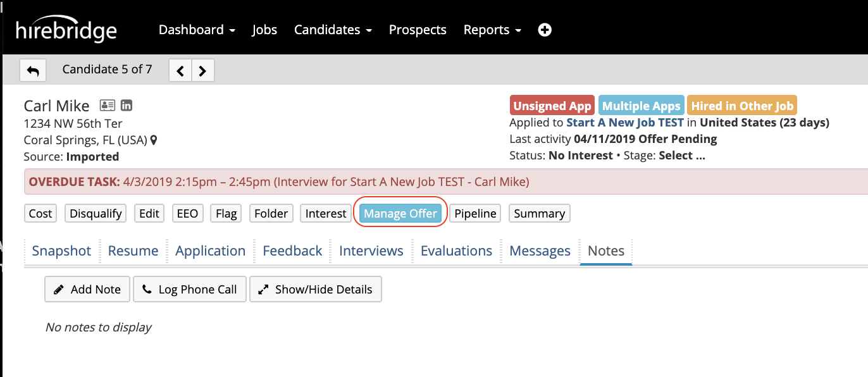The width and height of the screenshot is (868, 377).
Task: Click the back return arrow above the candidate name
Action: point(33,70)
